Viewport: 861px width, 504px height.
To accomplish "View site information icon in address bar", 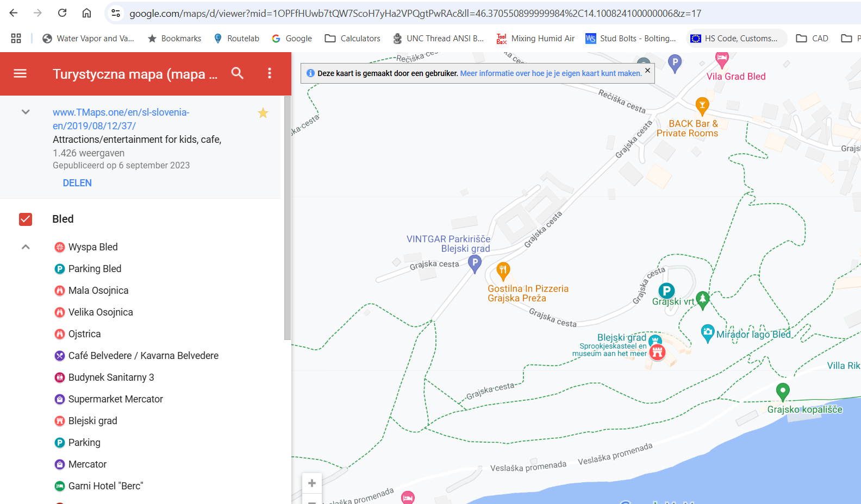I will [x=116, y=13].
